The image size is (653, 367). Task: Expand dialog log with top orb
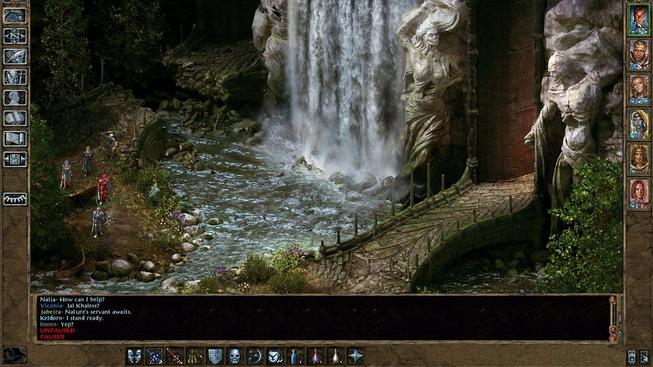point(613,300)
